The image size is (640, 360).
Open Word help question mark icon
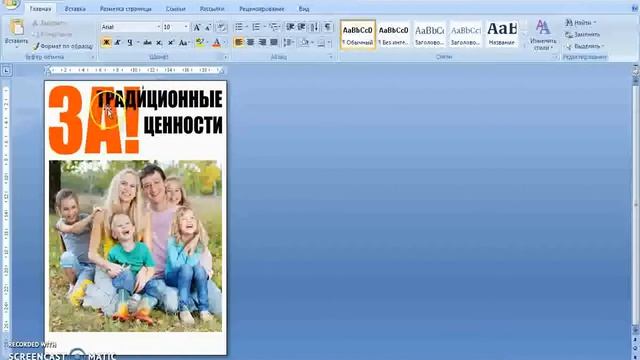point(635,7)
